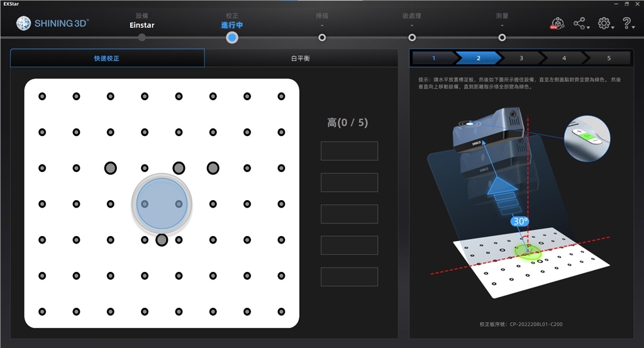Select the 快速校正 tab

[107, 58]
